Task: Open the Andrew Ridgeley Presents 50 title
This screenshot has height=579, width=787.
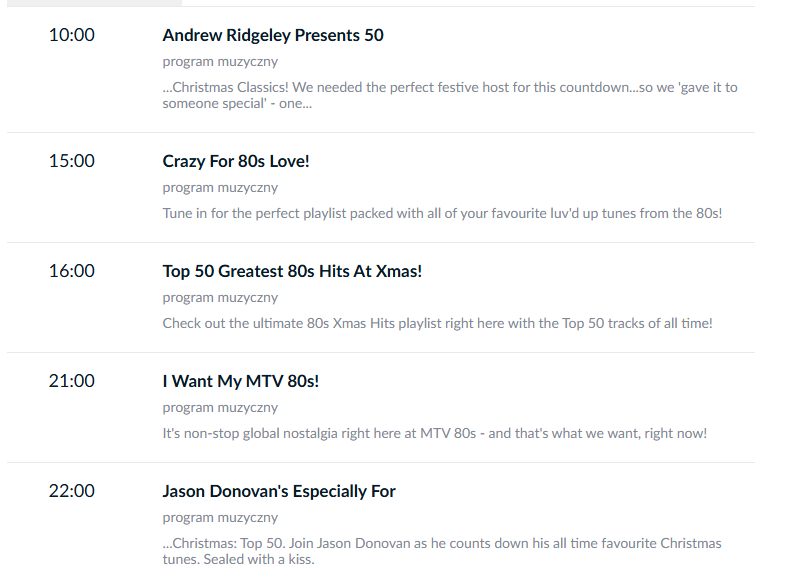Action: point(273,35)
